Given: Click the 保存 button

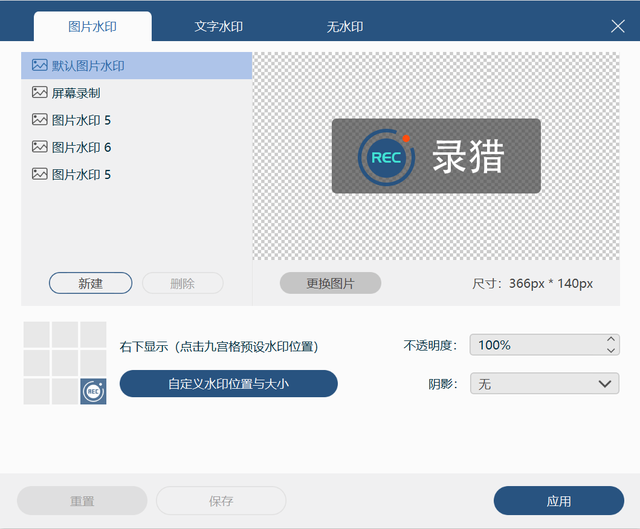Looking at the screenshot, I should [221, 500].
